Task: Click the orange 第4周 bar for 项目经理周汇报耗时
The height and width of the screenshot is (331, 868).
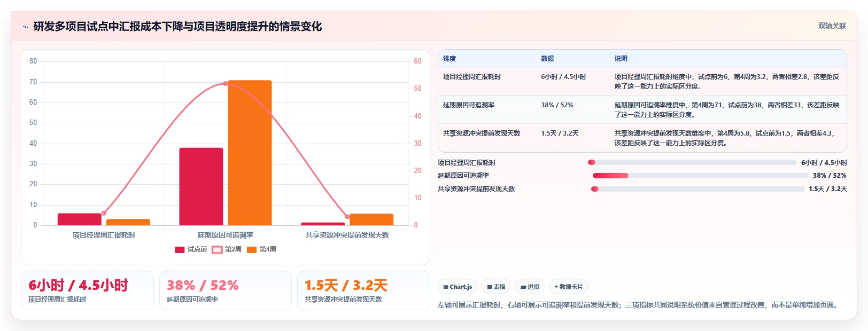Action: click(128, 222)
